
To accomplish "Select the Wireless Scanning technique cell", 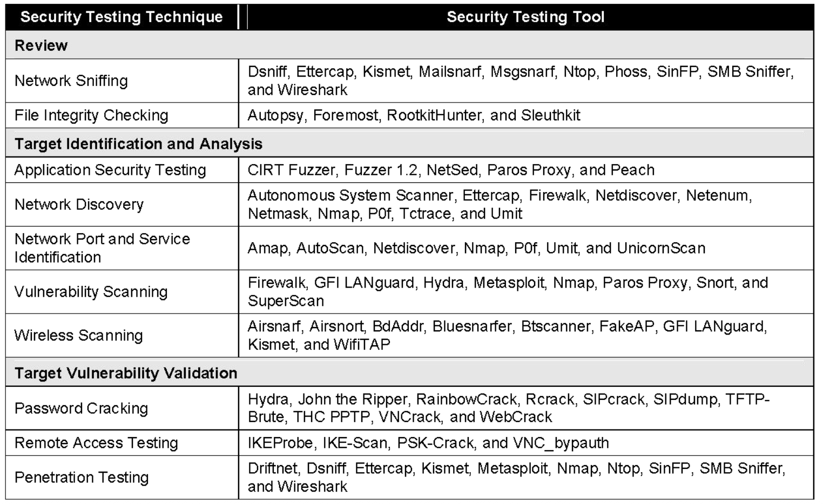I will pos(78,336).
